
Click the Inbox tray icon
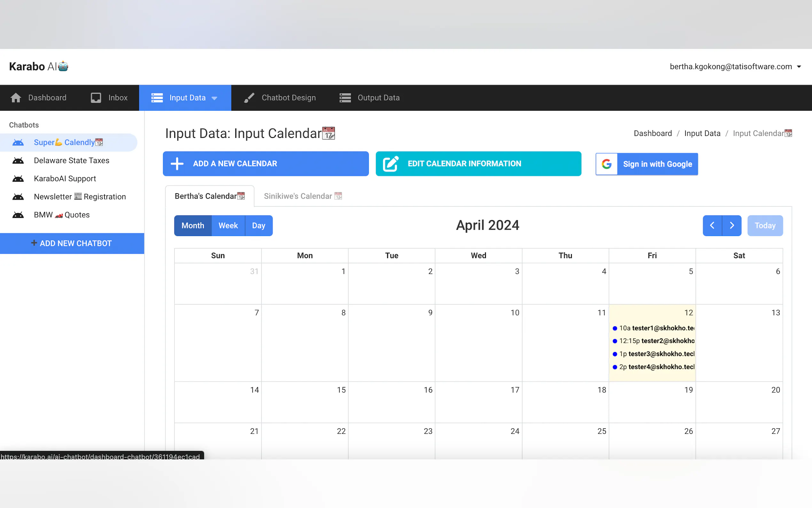pyautogui.click(x=96, y=98)
